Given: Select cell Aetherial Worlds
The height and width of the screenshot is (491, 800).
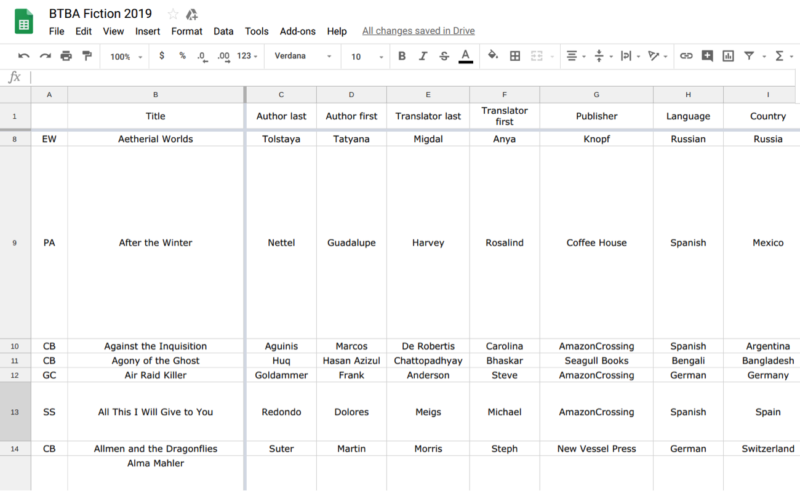Looking at the screenshot, I should click(x=156, y=139).
